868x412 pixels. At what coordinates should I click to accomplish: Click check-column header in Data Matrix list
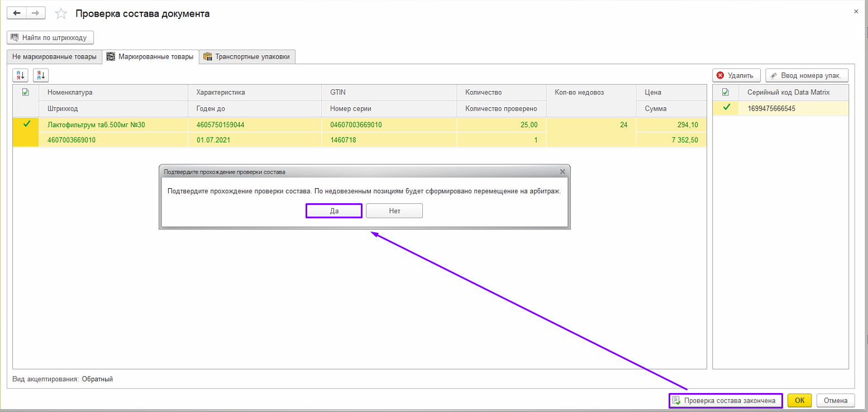coord(726,92)
